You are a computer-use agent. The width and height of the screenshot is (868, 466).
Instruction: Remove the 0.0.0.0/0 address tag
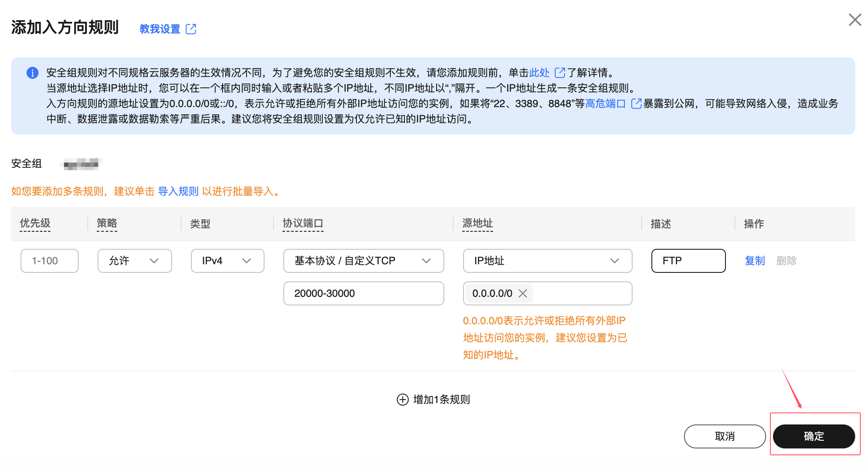(x=523, y=293)
